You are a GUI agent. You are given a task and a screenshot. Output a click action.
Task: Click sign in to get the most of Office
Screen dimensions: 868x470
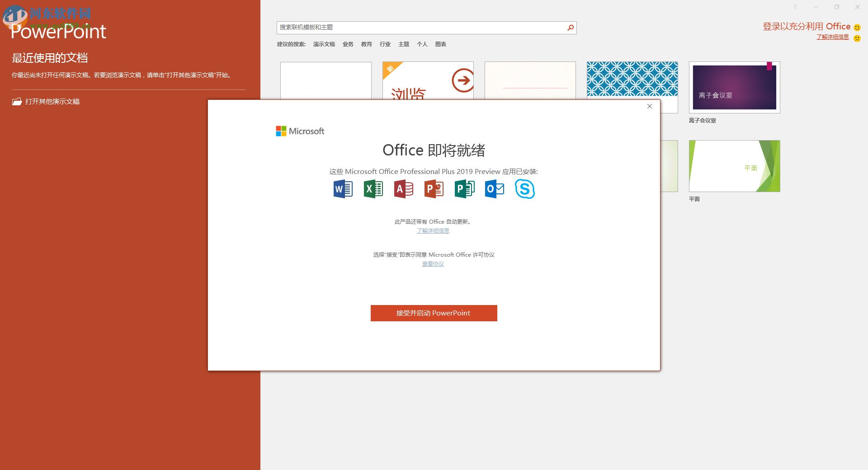point(807,27)
